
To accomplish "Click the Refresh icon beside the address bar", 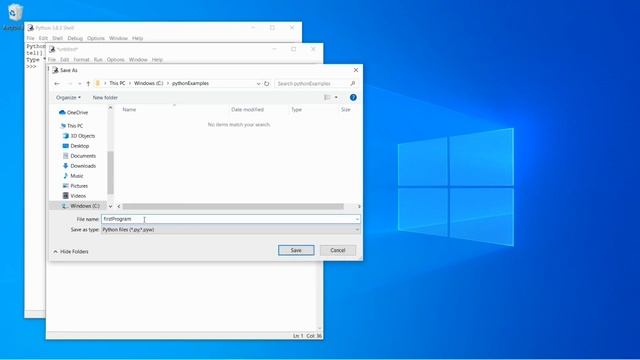I will 267,84.
